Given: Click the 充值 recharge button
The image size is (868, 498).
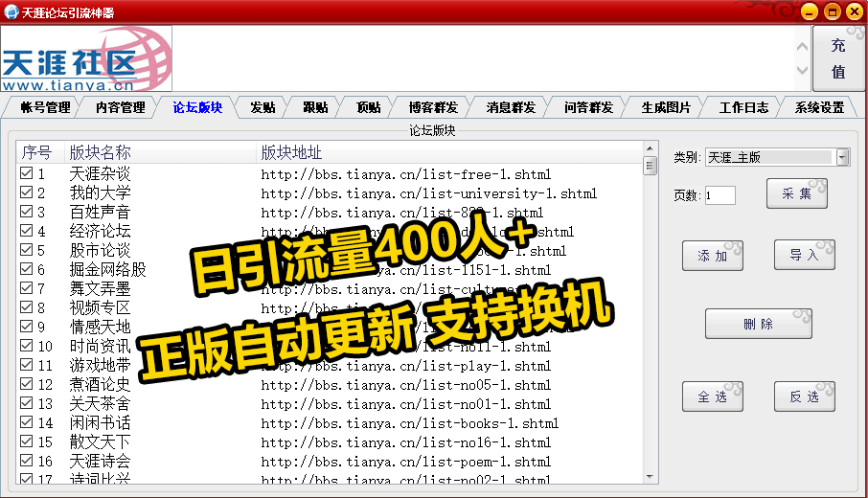Looking at the screenshot, I should coord(838,58).
